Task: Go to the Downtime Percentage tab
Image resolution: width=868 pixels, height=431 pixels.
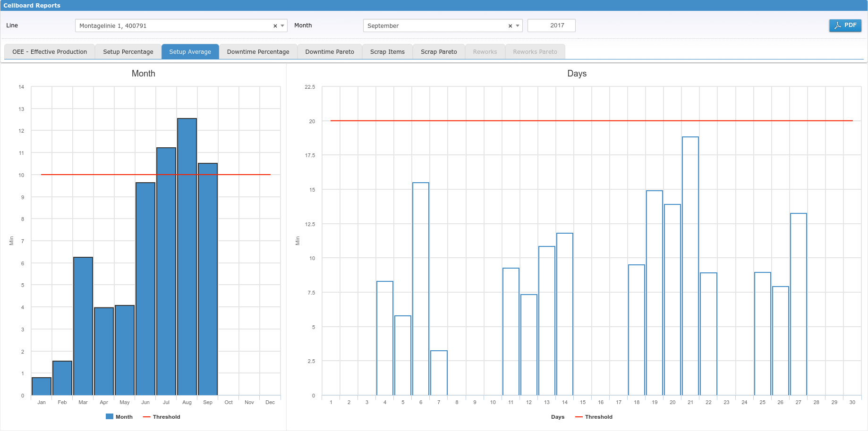Action: [x=258, y=52]
